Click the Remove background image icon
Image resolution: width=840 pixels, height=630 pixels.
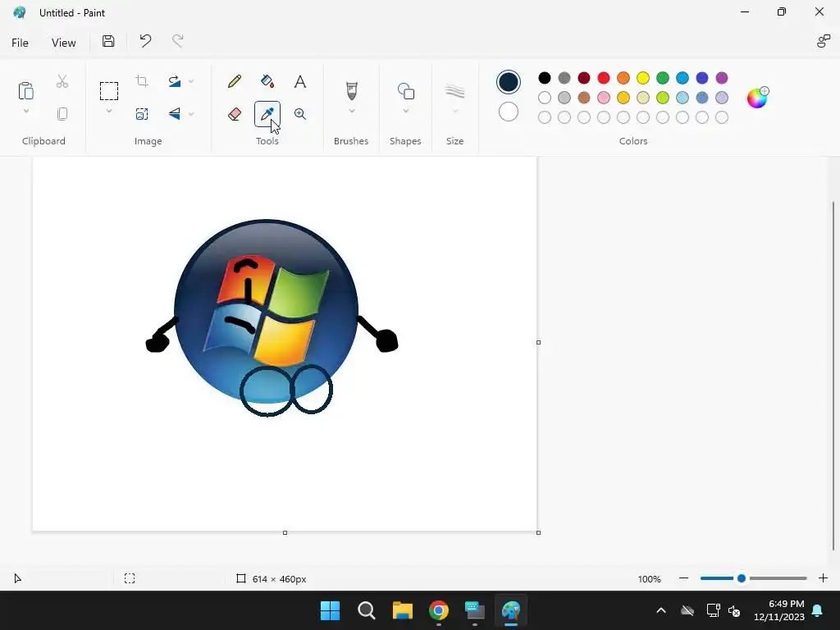142,114
